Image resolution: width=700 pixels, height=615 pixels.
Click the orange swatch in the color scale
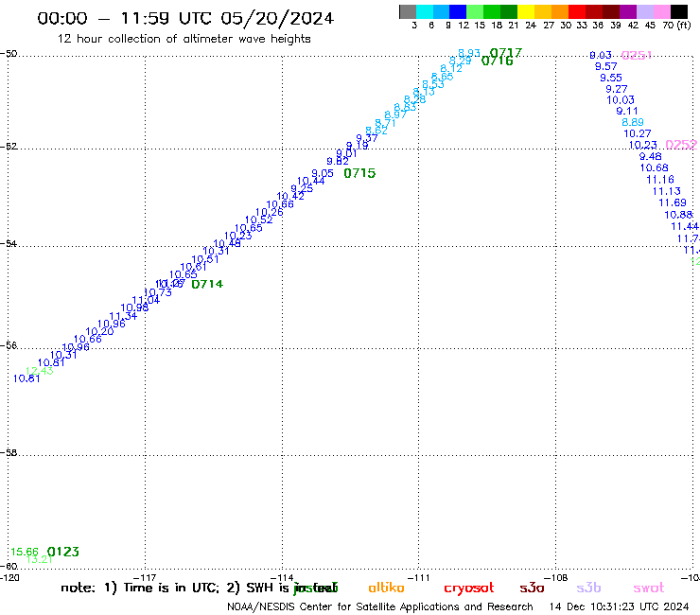[560, 11]
